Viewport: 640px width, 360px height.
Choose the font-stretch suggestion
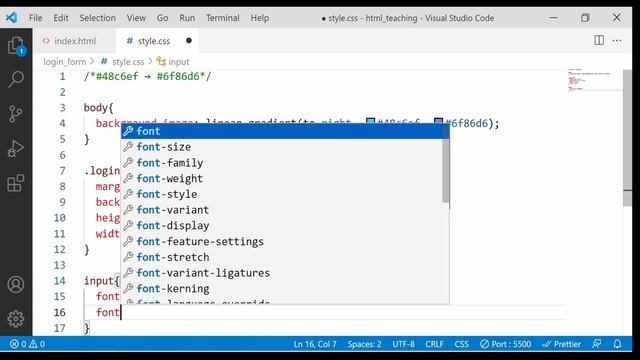tap(282, 257)
